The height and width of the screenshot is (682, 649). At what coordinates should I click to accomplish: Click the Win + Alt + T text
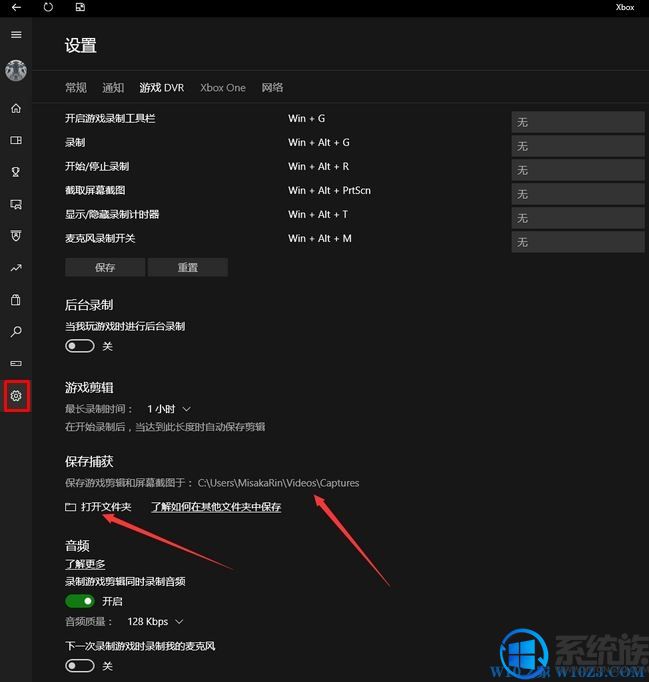click(x=318, y=214)
